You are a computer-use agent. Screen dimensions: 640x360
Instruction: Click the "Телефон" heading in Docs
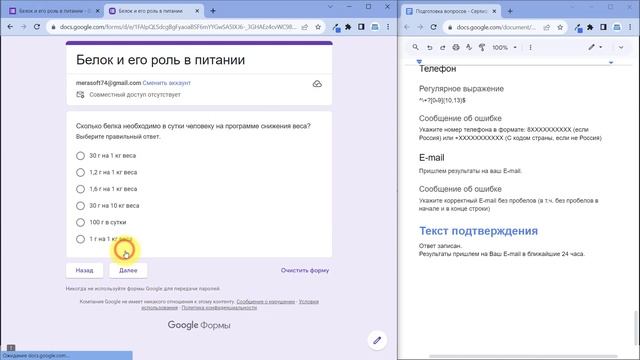click(x=437, y=69)
